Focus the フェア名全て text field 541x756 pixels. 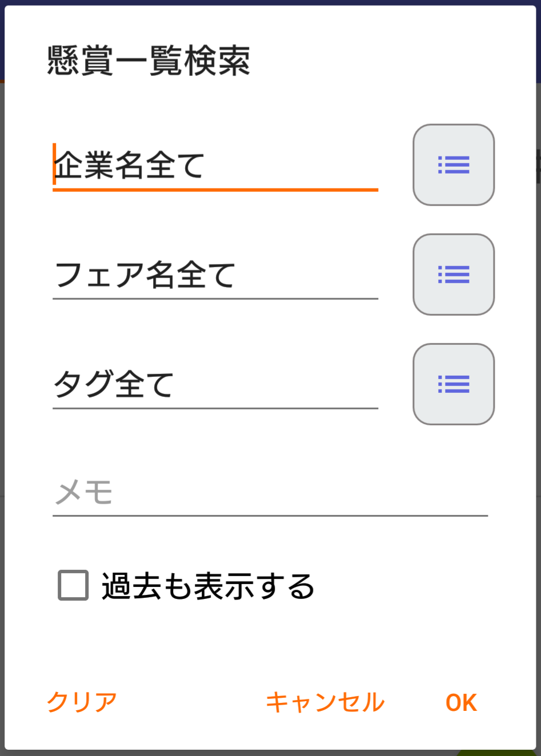[215, 275]
